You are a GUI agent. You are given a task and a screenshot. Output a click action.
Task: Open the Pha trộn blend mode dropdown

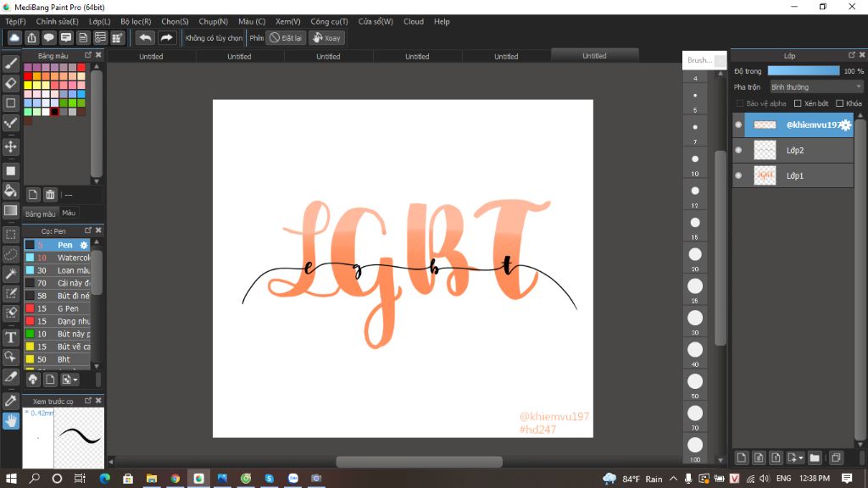[x=816, y=87]
